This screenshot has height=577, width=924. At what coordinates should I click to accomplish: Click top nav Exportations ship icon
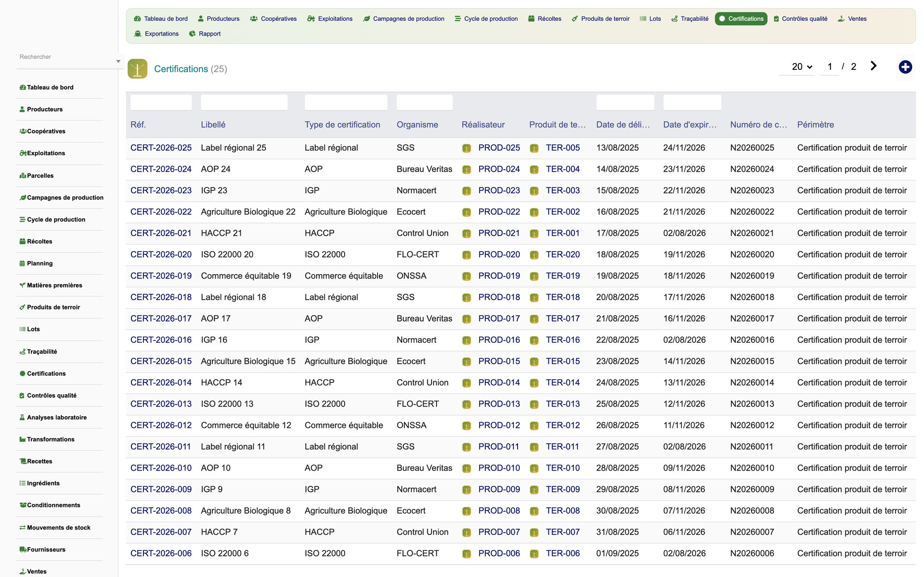coord(138,34)
